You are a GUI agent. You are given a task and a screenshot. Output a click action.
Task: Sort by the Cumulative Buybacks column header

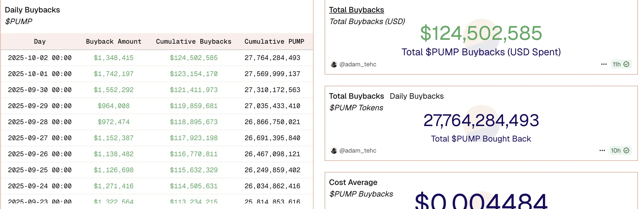tap(193, 41)
